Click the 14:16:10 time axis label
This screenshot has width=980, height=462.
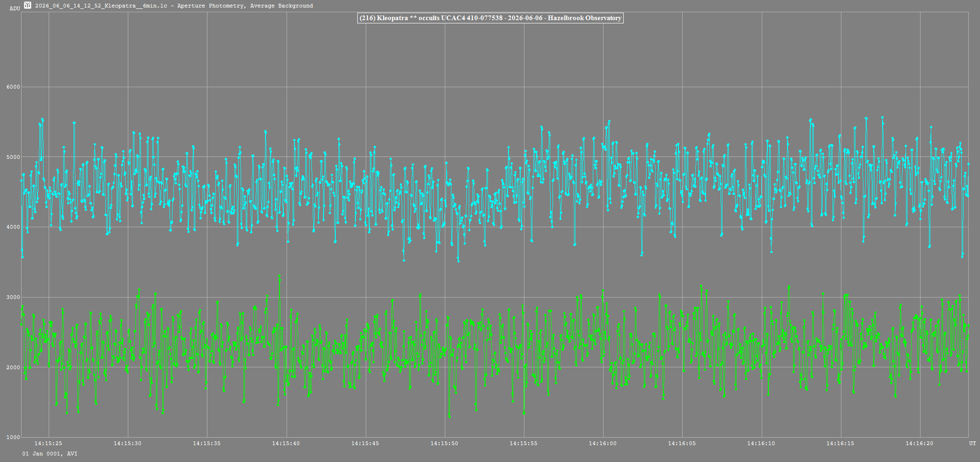(x=761, y=443)
